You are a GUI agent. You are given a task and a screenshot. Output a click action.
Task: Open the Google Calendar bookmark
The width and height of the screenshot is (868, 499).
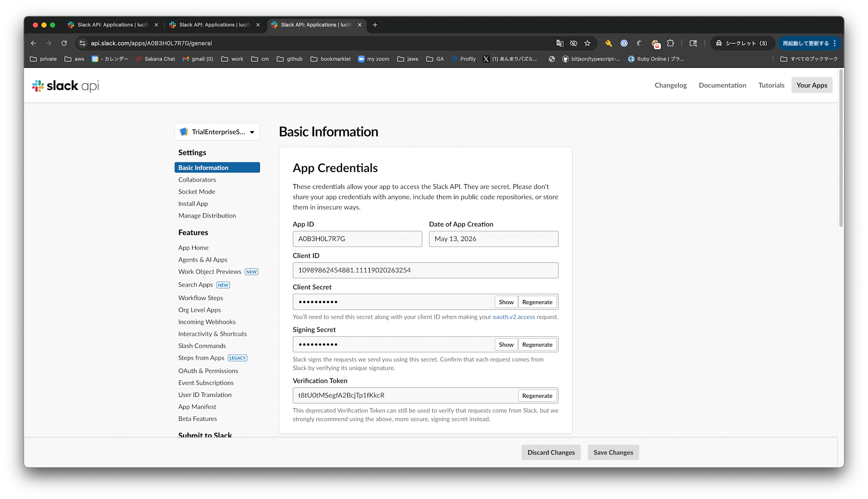click(x=110, y=59)
